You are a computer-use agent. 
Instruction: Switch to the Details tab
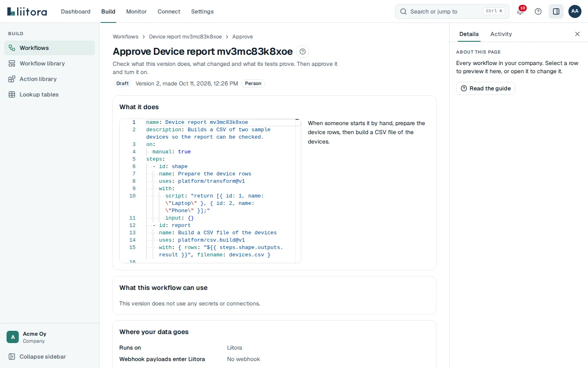(469, 34)
